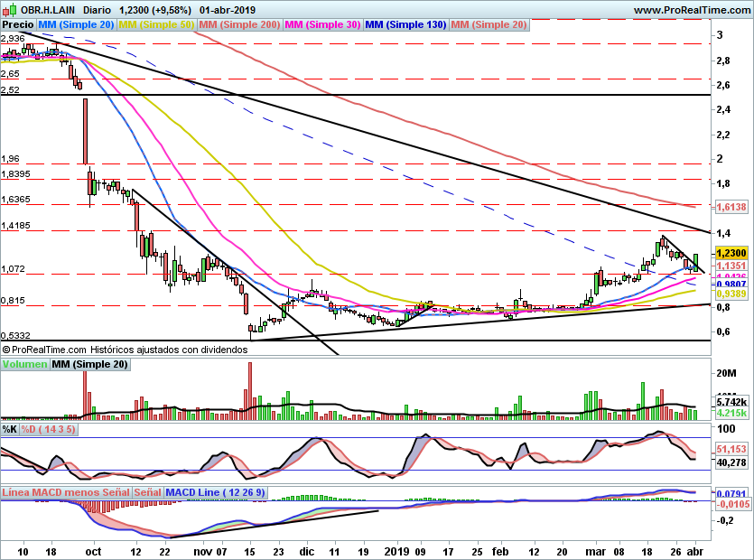754x560 pixels.
Task: Select the magenta MM (Simple 30) label
Action: [x=322, y=24]
